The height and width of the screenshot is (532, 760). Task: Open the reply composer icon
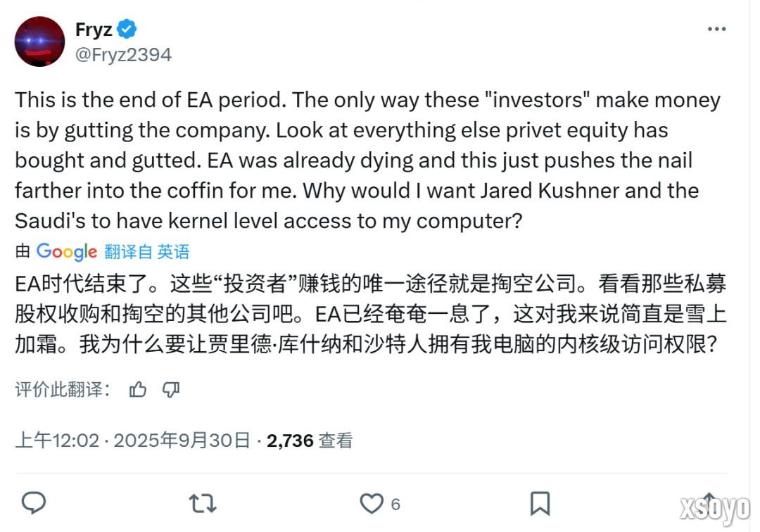tap(34, 503)
